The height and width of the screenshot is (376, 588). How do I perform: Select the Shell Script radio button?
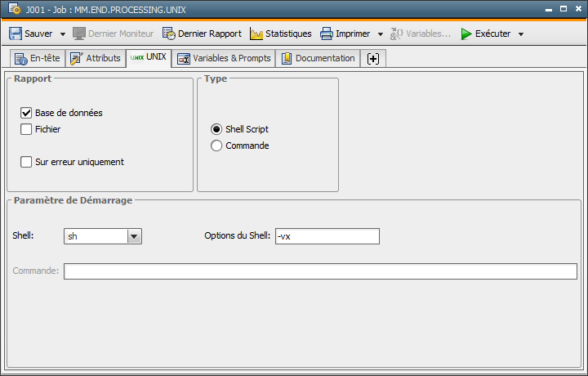pos(216,129)
